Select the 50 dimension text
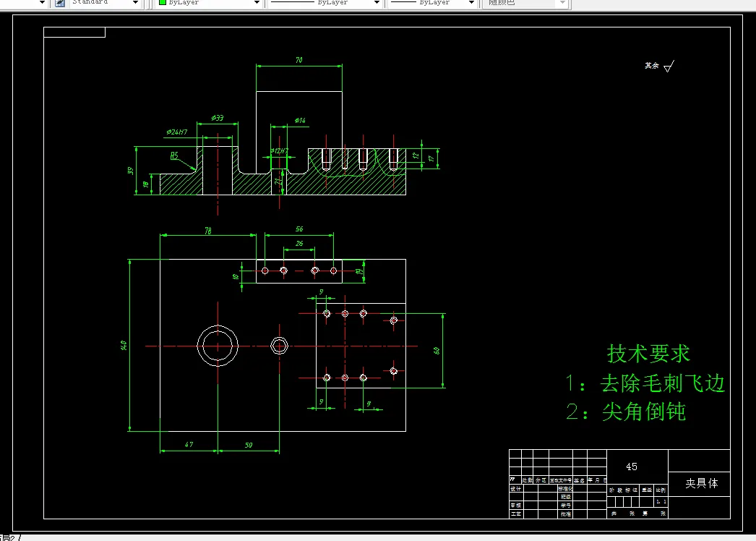This screenshot has width=756, height=541. click(249, 445)
